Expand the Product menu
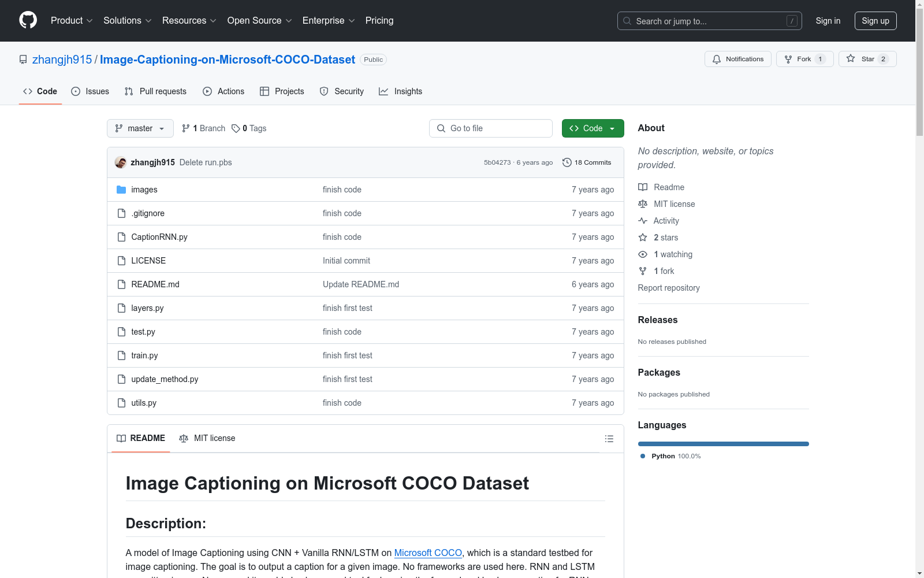Image resolution: width=924 pixels, height=578 pixels. 72,20
